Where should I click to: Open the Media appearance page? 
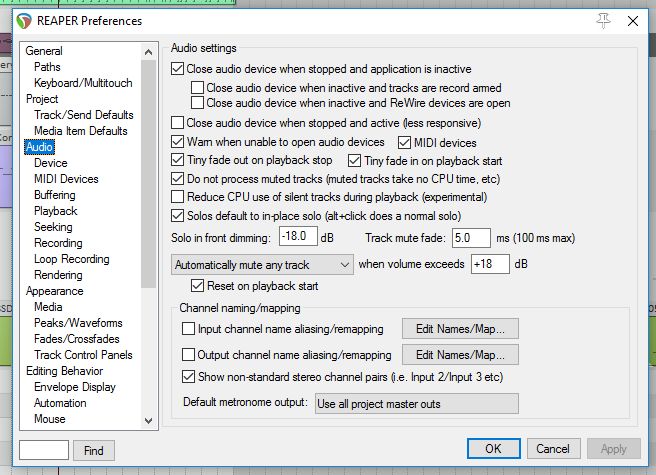48,307
